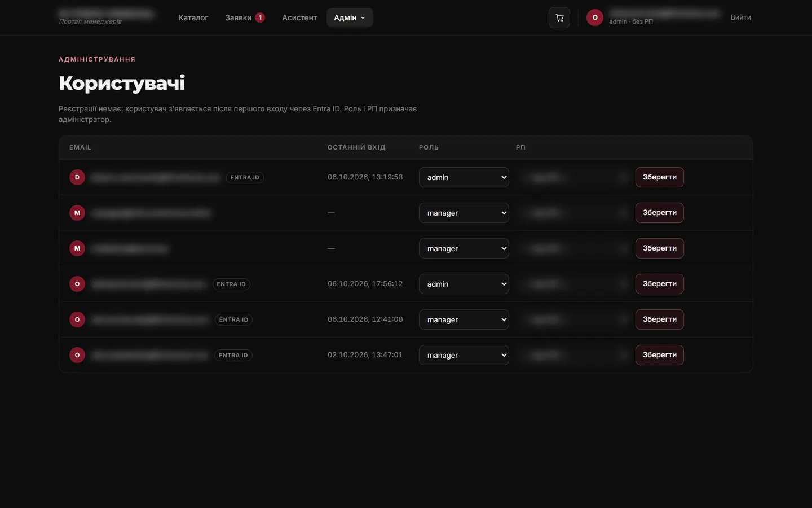Click avatar O in the 17:56:12 row
The image size is (812, 508).
(77, 284)
